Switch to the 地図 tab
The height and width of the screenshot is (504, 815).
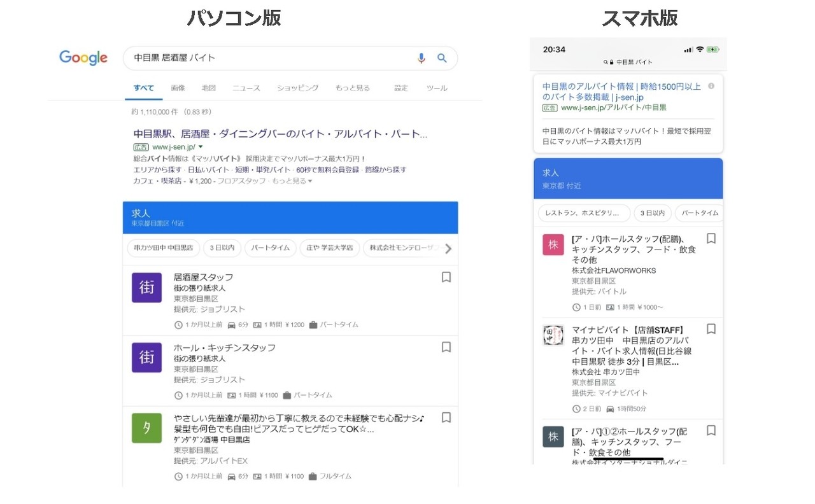pos(209,88)
